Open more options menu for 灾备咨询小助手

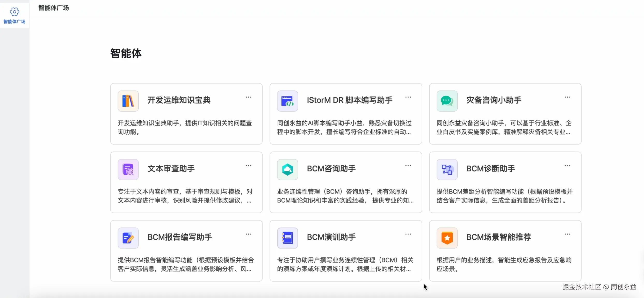point(567,97)
